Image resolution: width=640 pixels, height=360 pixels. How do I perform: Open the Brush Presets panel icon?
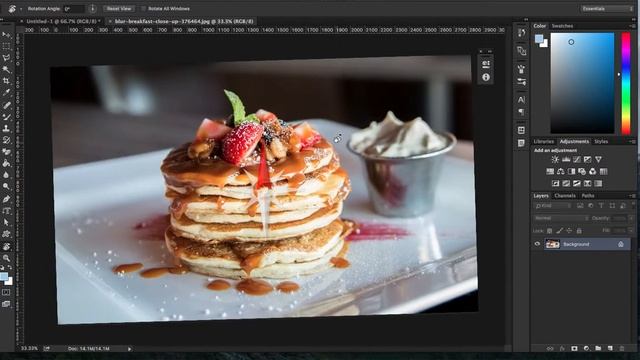point(521,82)
